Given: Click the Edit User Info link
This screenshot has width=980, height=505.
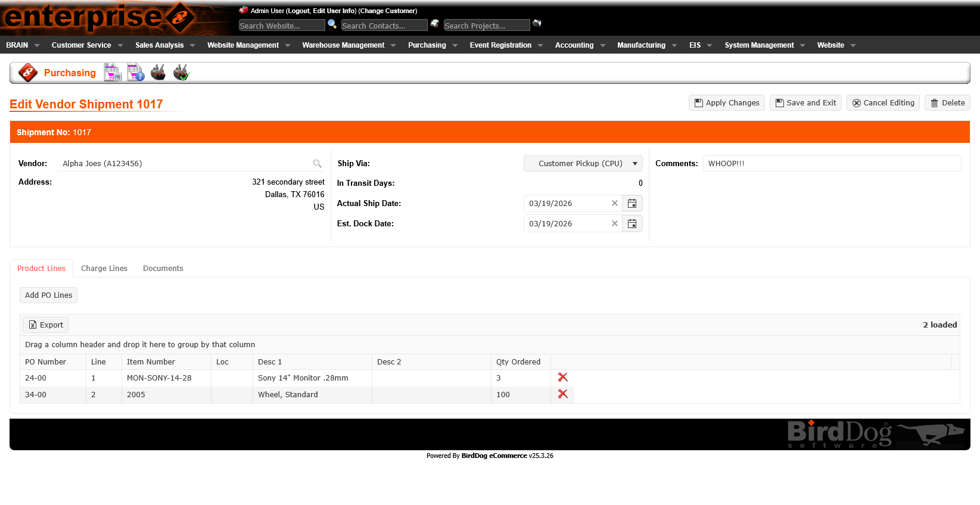Looking at the screenshot, I should coord(334,11).
